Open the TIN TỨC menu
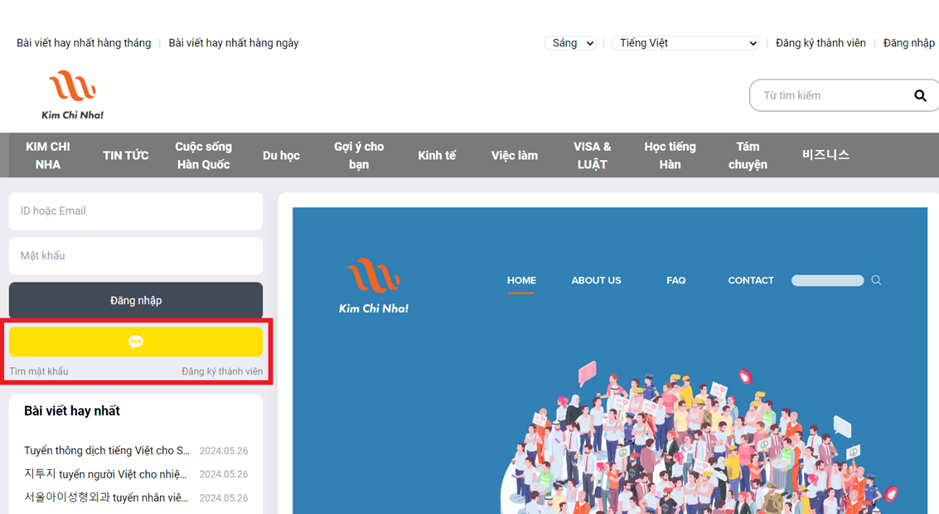Viewport: 939px width, 514px height. (x=126, y=155)
